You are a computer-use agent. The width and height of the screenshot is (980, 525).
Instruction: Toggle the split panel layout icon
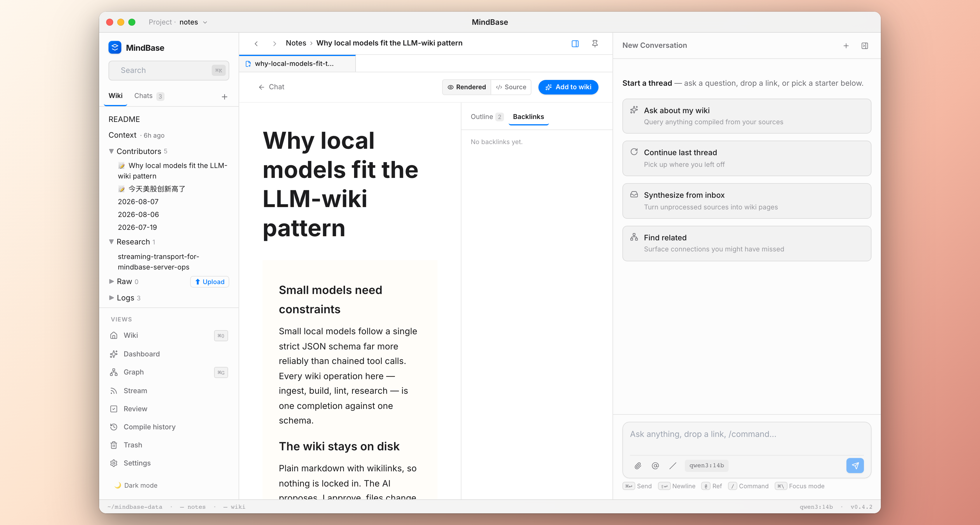pyautogui.click(x=575, y=44)
